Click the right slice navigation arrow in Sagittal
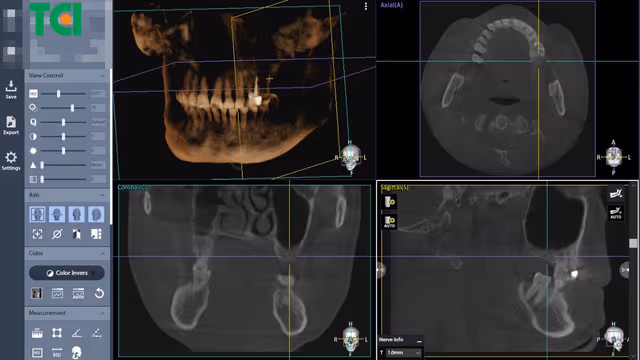The width and height of the screenshot is (640, 360). click(625, 270)
